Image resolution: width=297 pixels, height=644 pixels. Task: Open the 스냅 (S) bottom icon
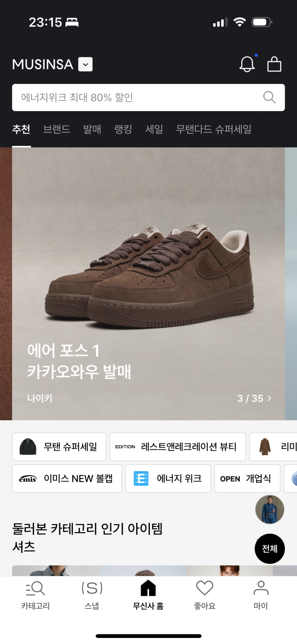[x=92, y=595]
